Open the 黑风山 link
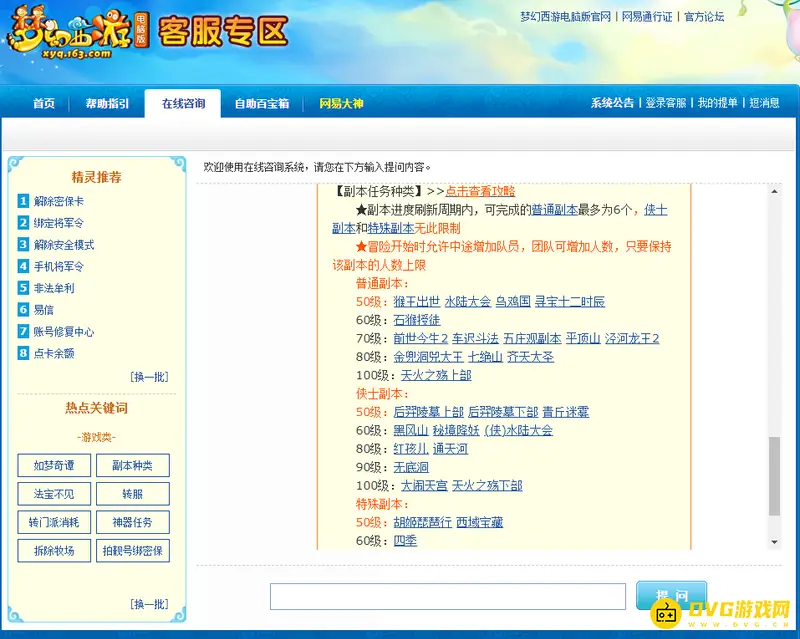Viewport: 800px width, 639px height. 411,430
